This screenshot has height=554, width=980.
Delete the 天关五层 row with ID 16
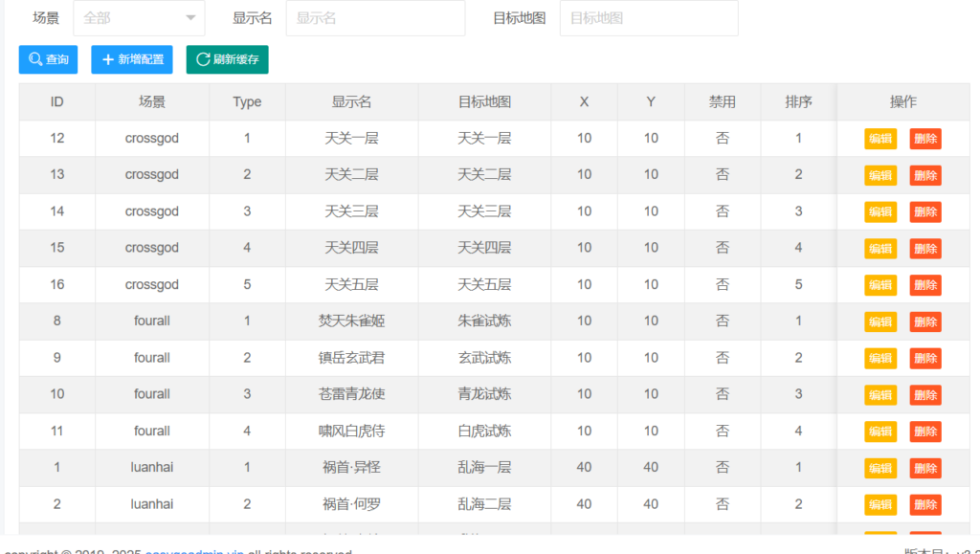tap(925, 285)
